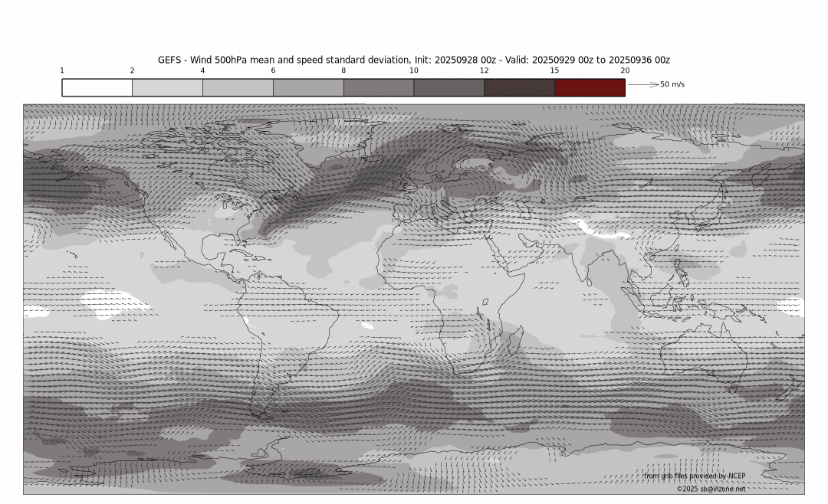Click the legend tick label 20
This screenshot has width=828, height=504.
tap(625, 70)
